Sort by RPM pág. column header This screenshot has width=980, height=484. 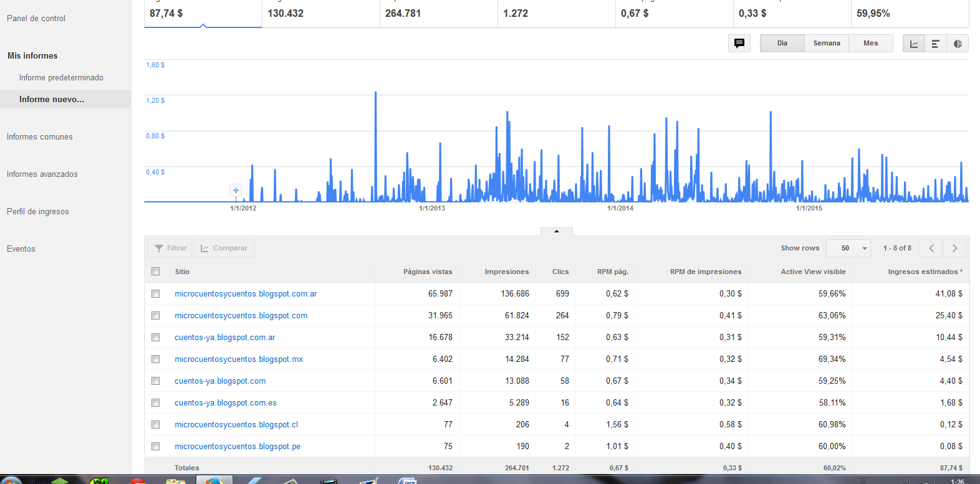pos(613,272)
